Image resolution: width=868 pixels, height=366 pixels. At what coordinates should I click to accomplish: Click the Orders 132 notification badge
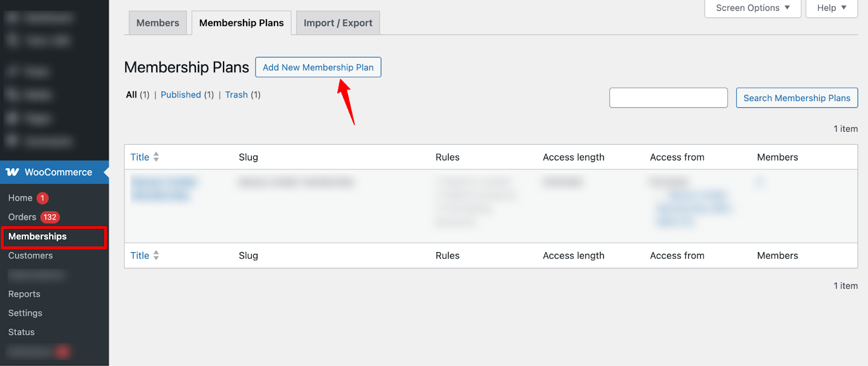49,217
